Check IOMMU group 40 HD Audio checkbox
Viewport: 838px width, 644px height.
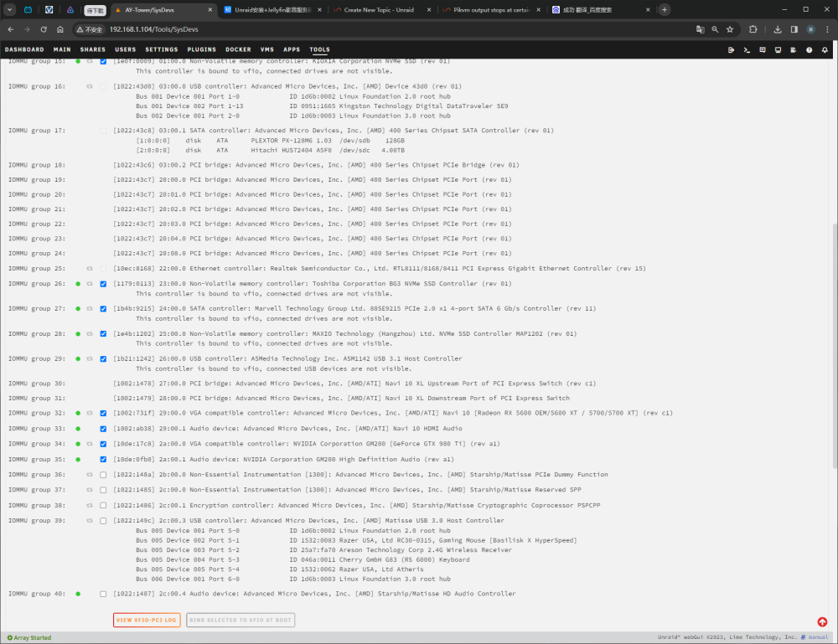(103, 594)
